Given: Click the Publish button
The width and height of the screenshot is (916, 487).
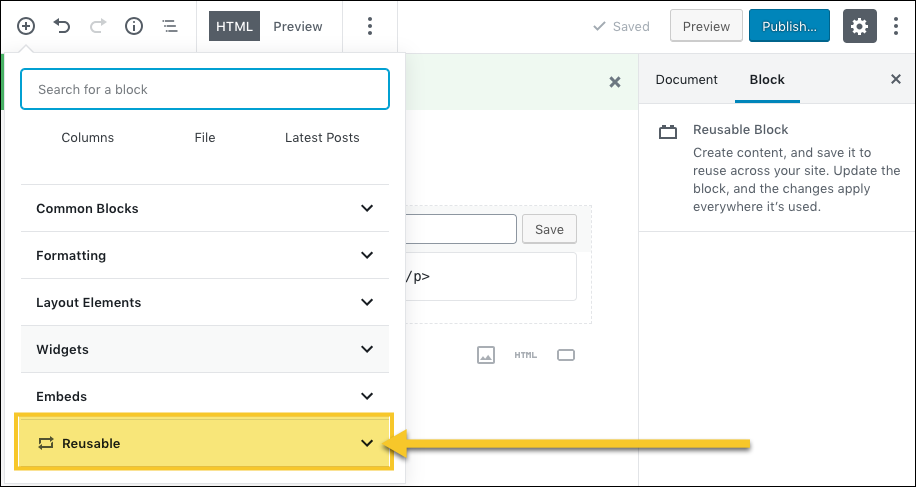Looking at the screenshot, I should click(789, 26).
